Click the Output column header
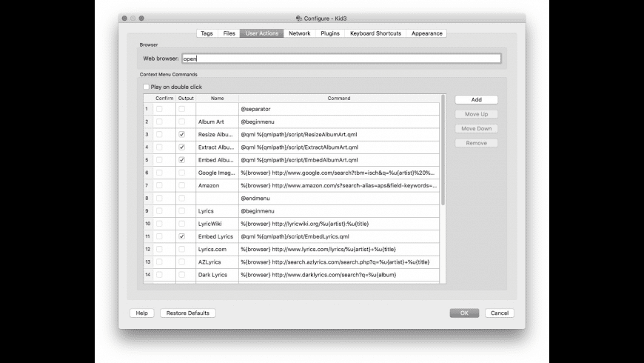Screen dimensions: 644x363 point(186,99)
